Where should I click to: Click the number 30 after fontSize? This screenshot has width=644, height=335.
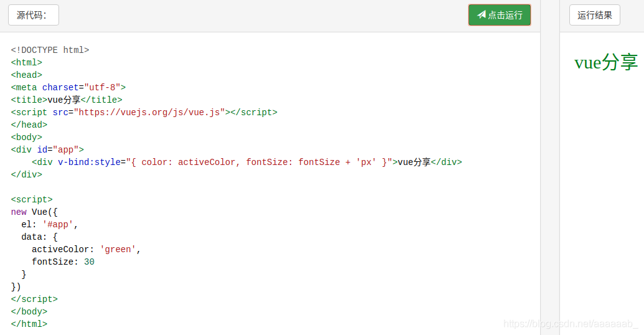coord(89,262)
